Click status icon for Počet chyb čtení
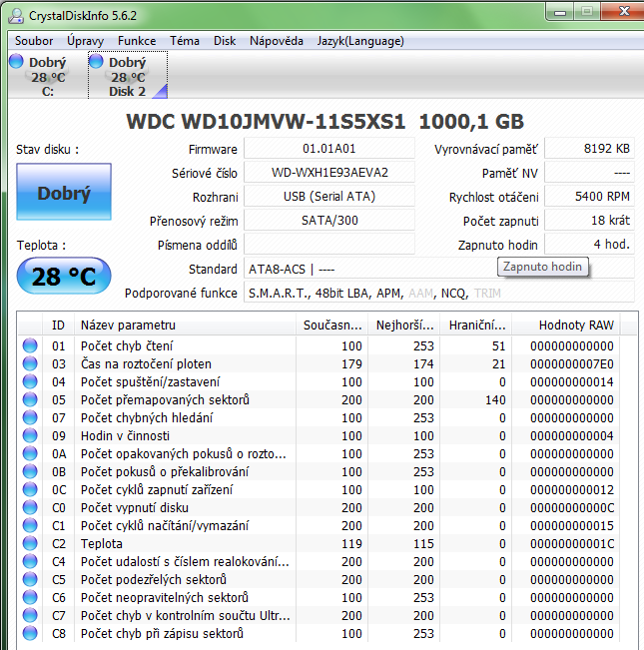The width and height of the screenshot is (644, 650). (30, 345)
